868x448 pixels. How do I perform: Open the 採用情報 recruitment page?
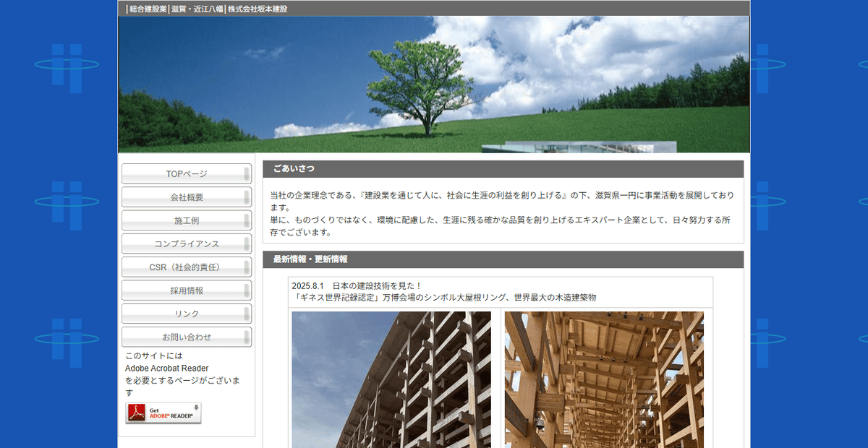187,290
